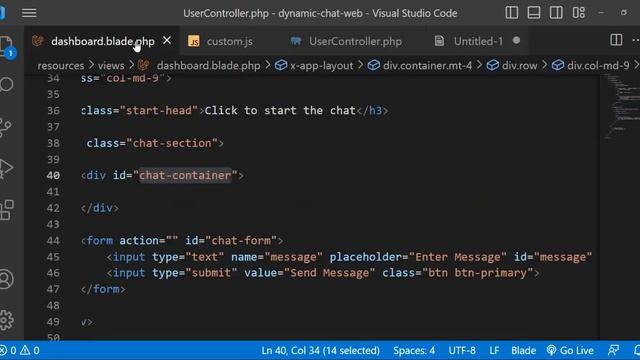This screenshot has height=360, width=640.
Task: Click Laravel icon on dashboard.blade.php tab
Action: pyautogui.click(x=38, y=41)
